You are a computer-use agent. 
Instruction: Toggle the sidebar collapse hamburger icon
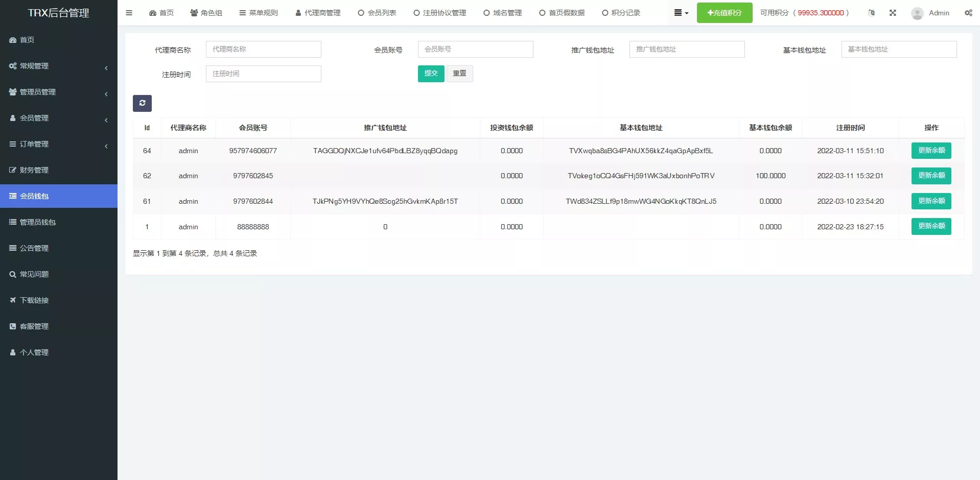(129, 13)
